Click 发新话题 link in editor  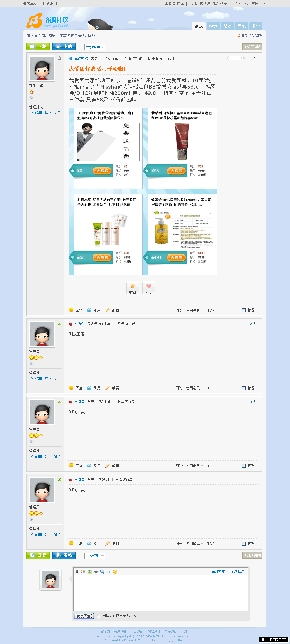[238, 572]
